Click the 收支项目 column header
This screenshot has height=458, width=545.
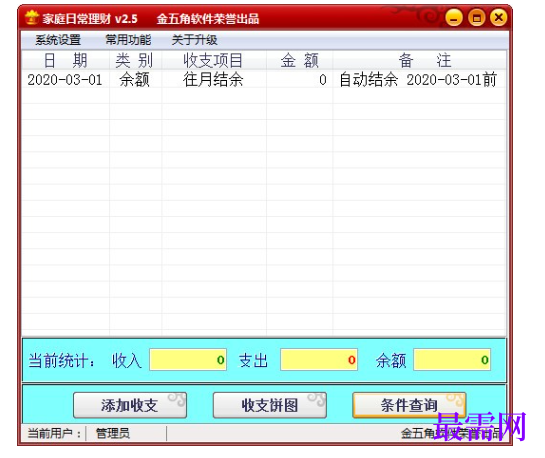(x=214, y=60)
